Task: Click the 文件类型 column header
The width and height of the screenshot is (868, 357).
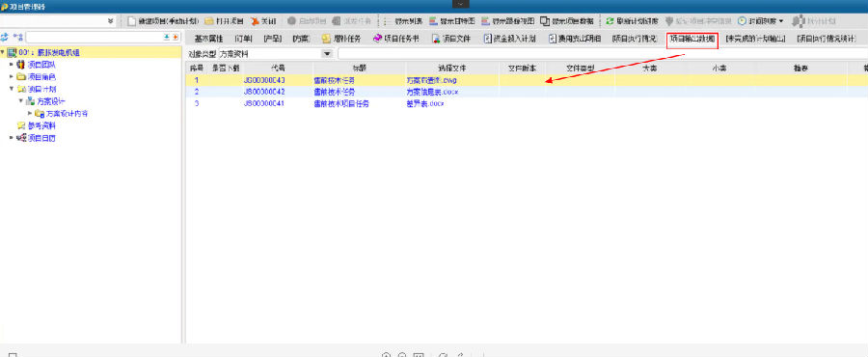Action: (x=580, y=69)
